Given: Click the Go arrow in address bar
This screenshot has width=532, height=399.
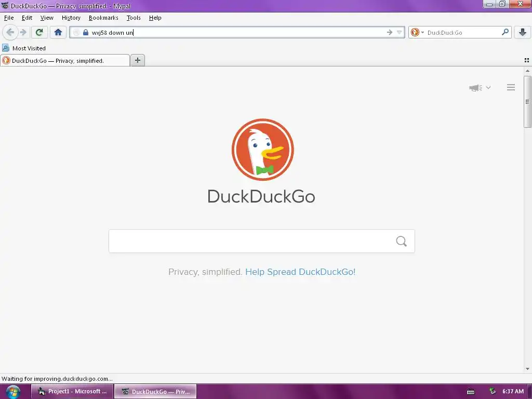Looking at the screenshot, I should [390, 32].
